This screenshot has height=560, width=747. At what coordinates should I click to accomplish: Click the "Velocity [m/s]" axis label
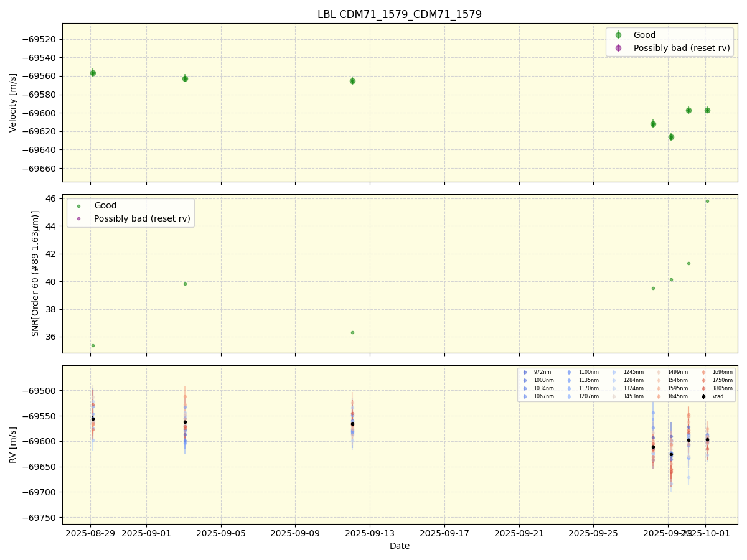[x=13, y=103]
